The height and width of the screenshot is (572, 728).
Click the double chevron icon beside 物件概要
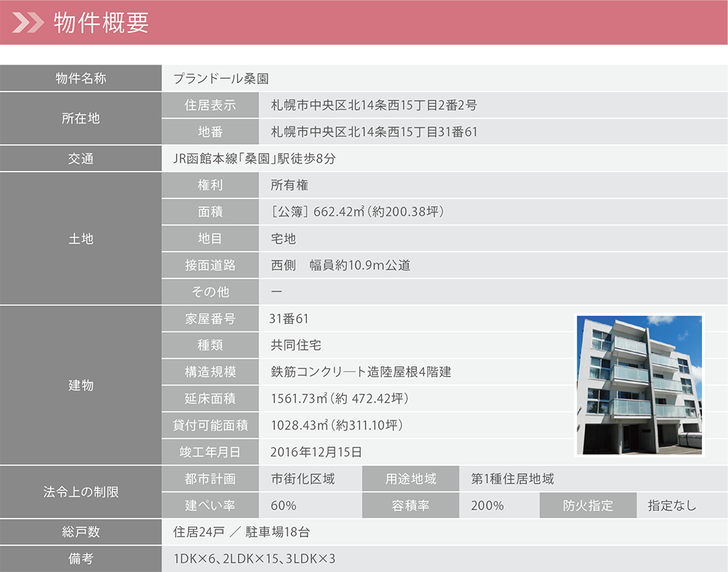(28, 23)
